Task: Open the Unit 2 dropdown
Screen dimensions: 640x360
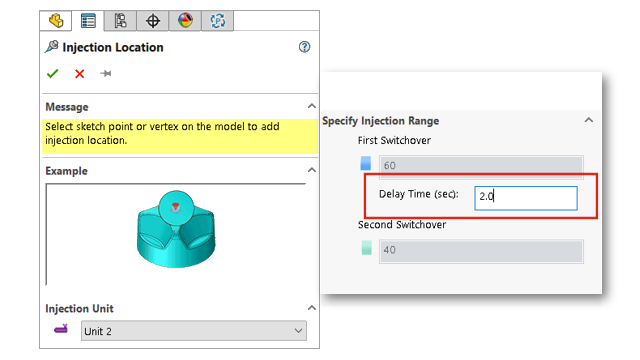Action: pyautogui.click(x=194, y=331)
